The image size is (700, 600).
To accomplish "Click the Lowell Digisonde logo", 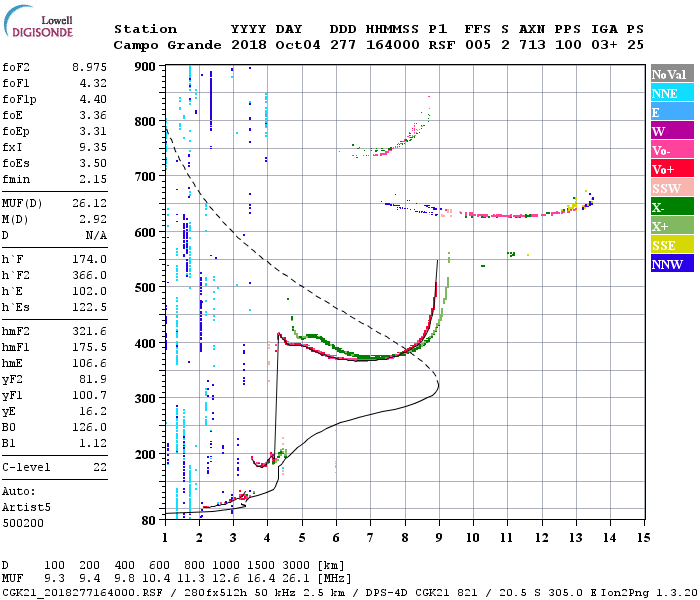I will pos(38,22).
